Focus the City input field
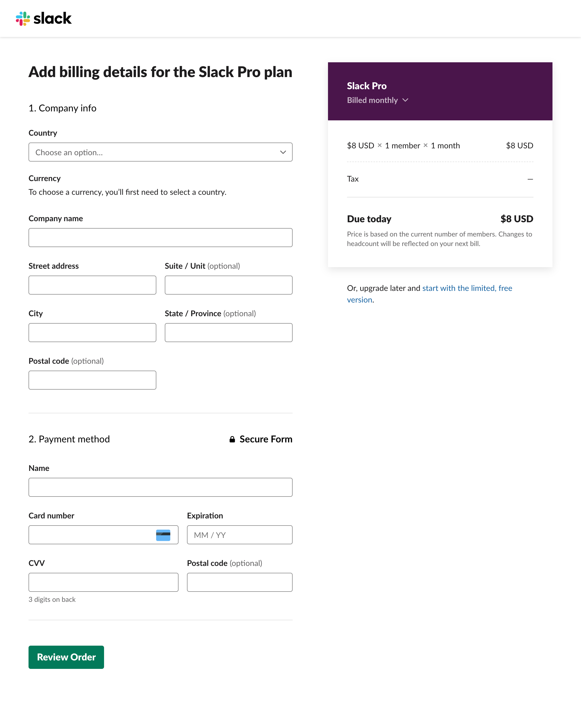581x728 pixels. [92, 333]
